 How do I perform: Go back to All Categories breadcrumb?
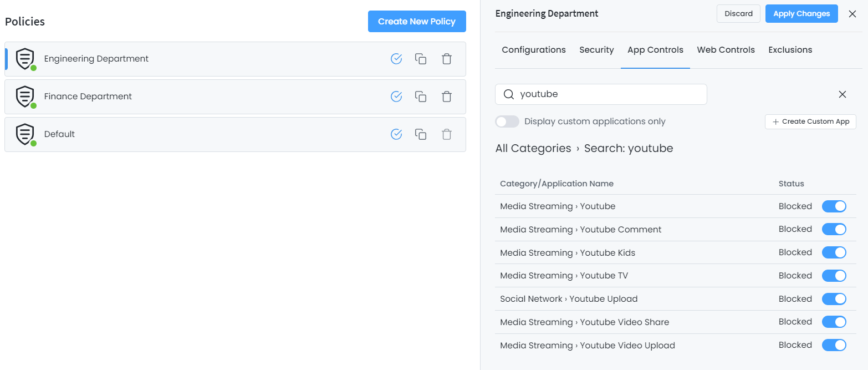(533, 148)
